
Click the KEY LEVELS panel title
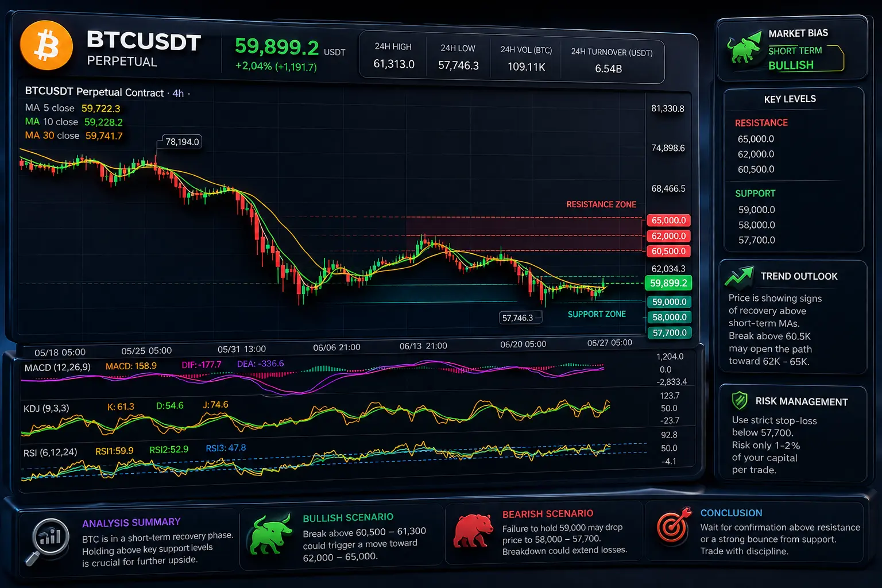(790, 99)
